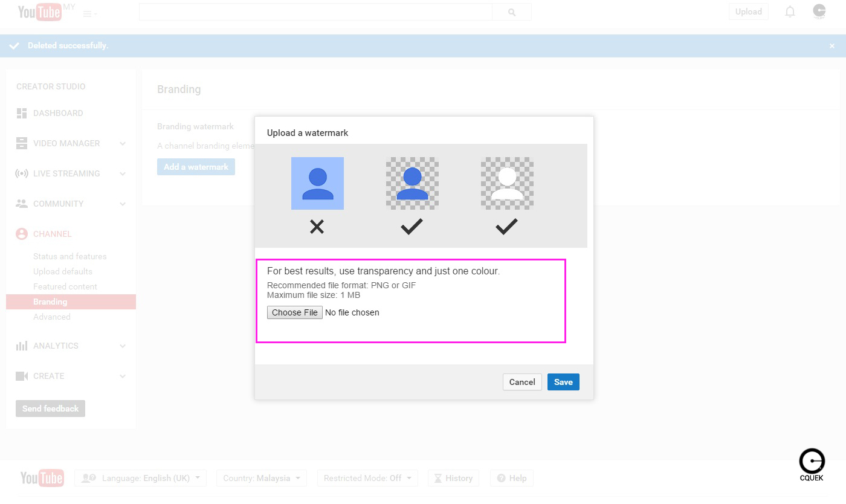Screen dimensions: 846x504
Task: Click the Branding page heading
Action: click(x=179, y=89)
